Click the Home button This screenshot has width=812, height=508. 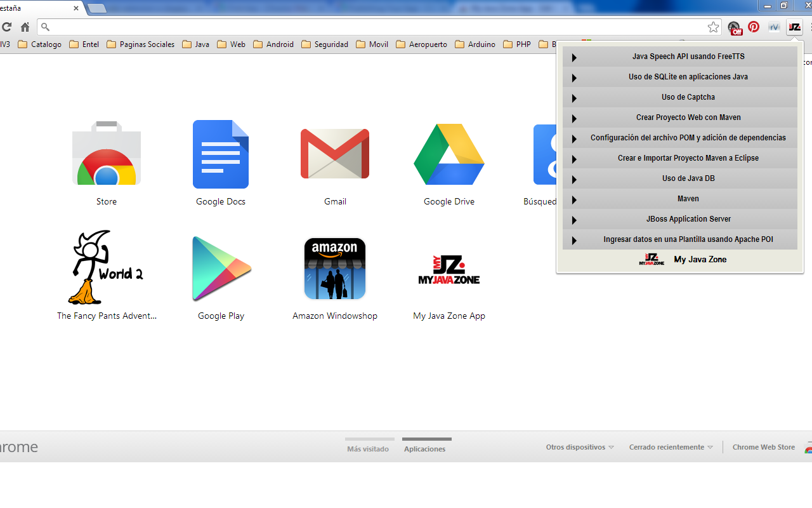[x=24, y=27]
